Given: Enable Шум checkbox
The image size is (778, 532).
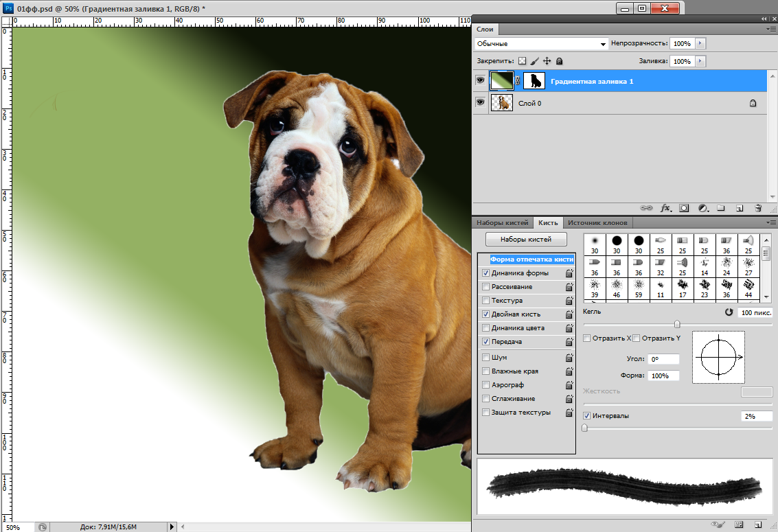Looking at the screenshot, I should pos(485,357).
